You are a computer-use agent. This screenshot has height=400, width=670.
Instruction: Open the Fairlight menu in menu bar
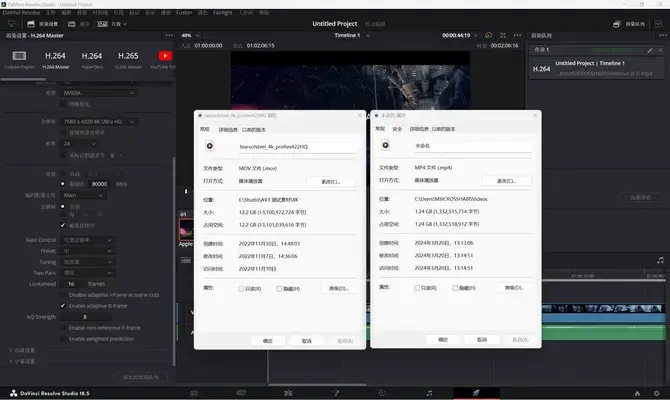pyautogui.click(x=223, y=13)
